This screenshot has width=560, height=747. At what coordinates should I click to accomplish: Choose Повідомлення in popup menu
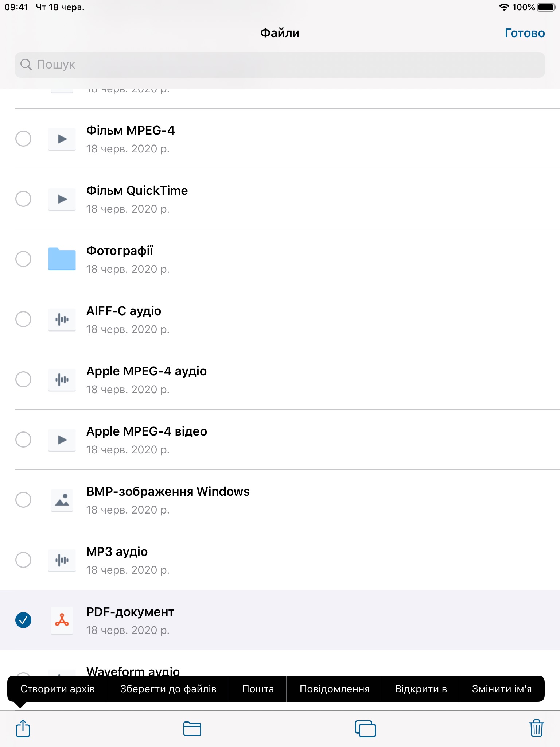point(334,689)
